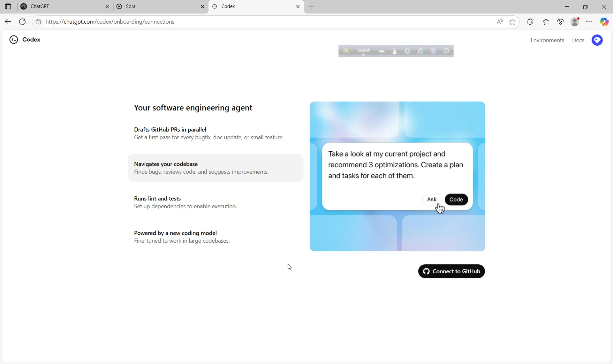The width and height of the screenshot is (613, 364).
Task: Add this page to favorites with the star
Action: pyautogui.click(x=512, y=22)
